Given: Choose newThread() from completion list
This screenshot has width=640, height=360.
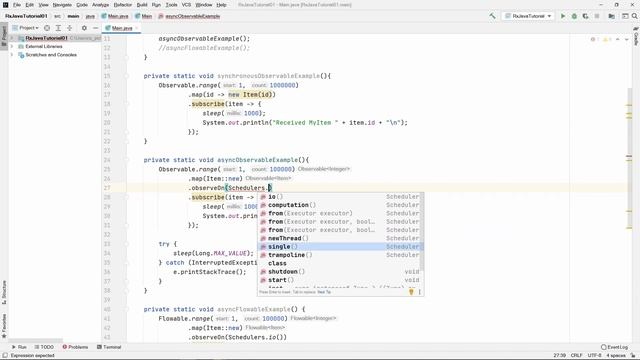Looking at the screenshot, I should [x=340, y=238].
